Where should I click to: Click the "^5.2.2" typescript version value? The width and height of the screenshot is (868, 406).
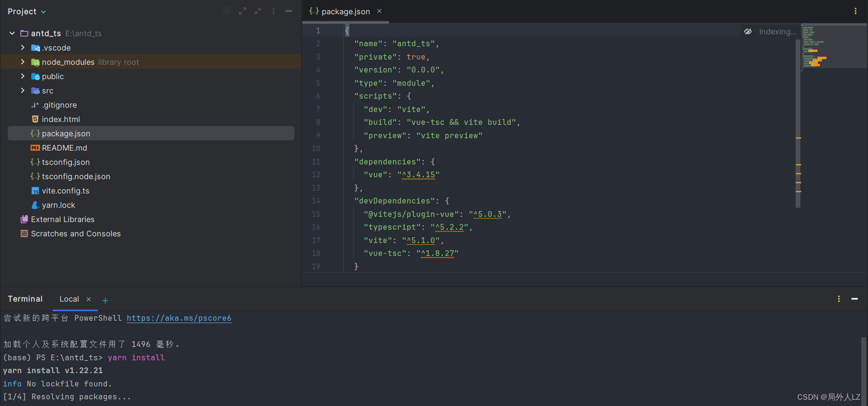(449, 227)
